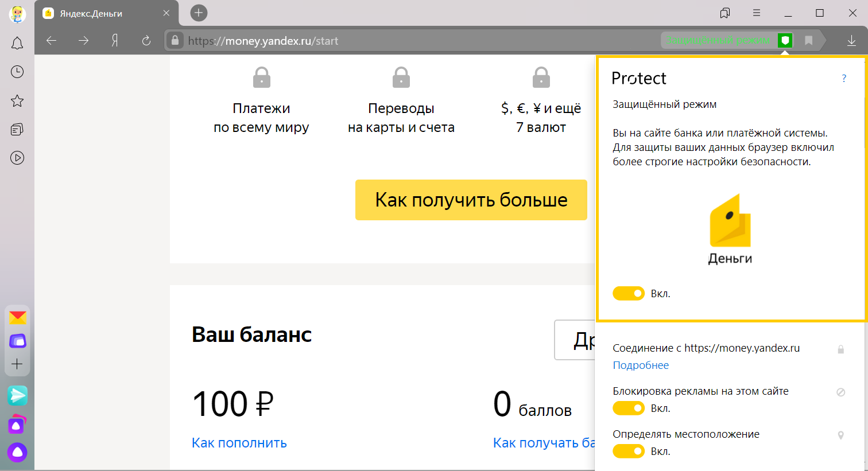868x471 pixels.
Task: Click the 100 ₽ balance amount
Action: coord(233,404)
